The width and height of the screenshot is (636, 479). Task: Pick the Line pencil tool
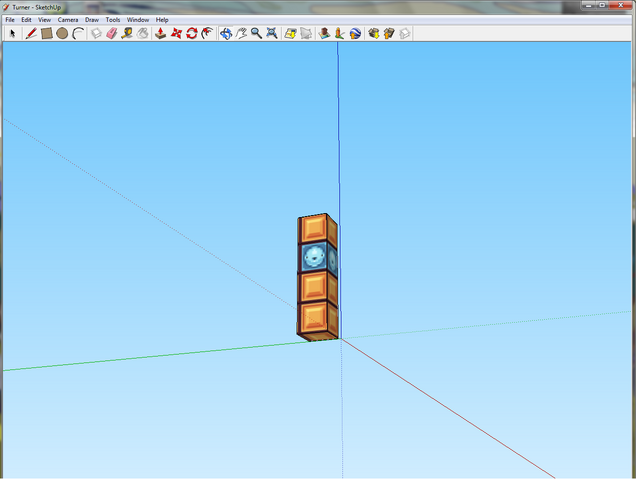[31, 33]
